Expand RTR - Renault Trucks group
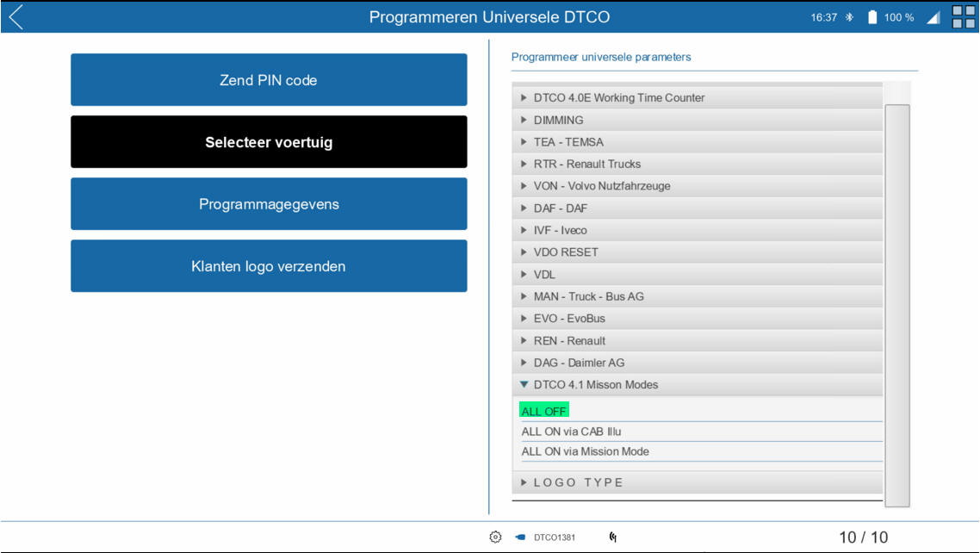This screenshot has height=553, width=980. [x=697, y=164]
